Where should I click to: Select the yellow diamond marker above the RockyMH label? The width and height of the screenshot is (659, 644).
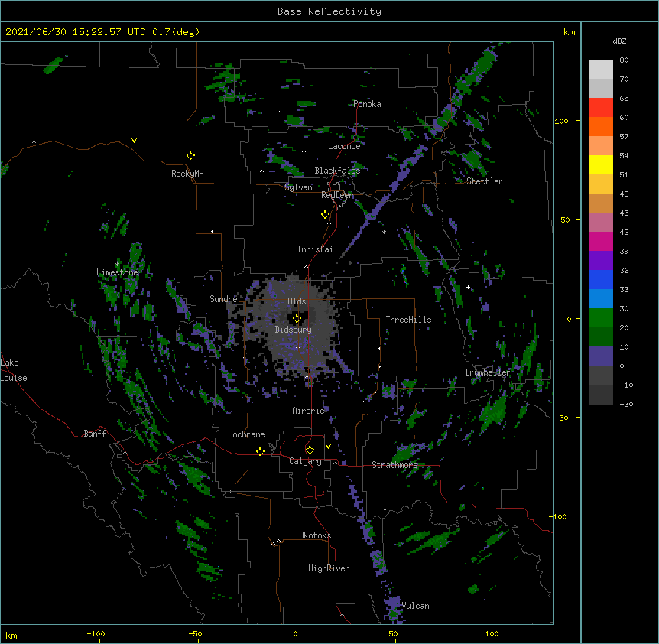point(191,156)
